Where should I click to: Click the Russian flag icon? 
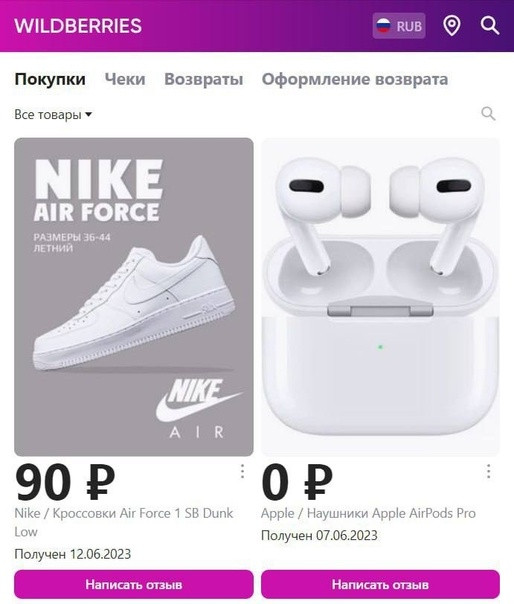click(x=383, y=26)
